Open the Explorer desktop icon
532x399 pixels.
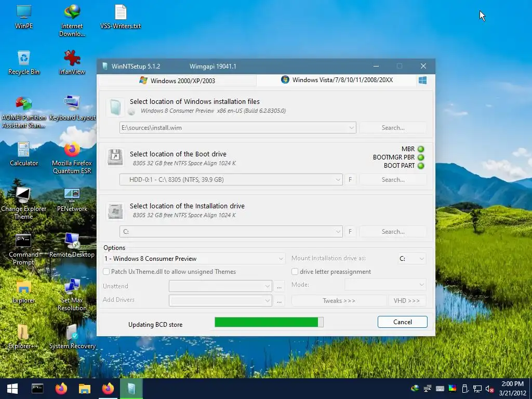24,291
